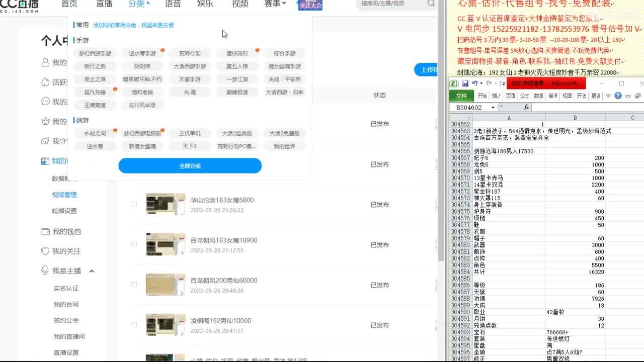This screenshot has height=362, width=644.
Task: Click the 全部分类 button
Action: (190, 165)
